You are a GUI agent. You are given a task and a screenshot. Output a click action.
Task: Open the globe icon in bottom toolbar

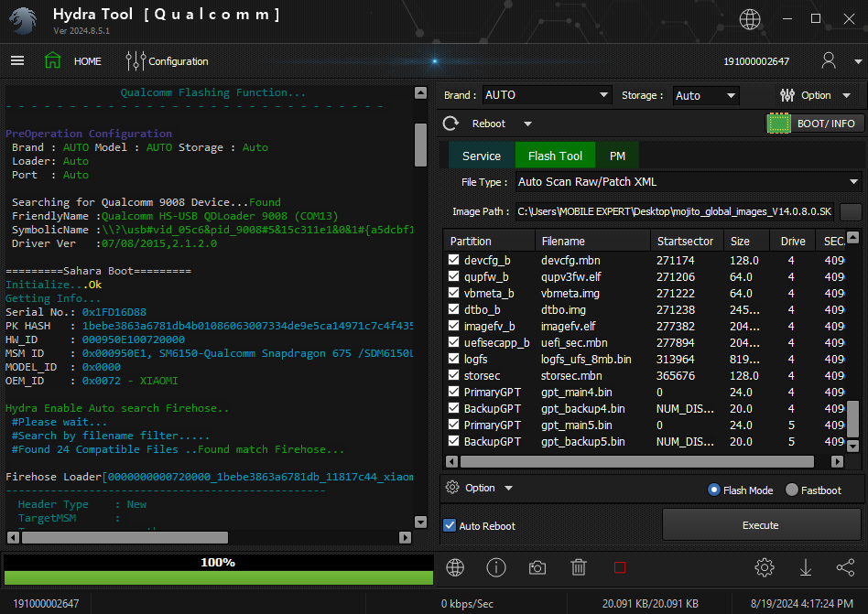[x=455, y=567]
